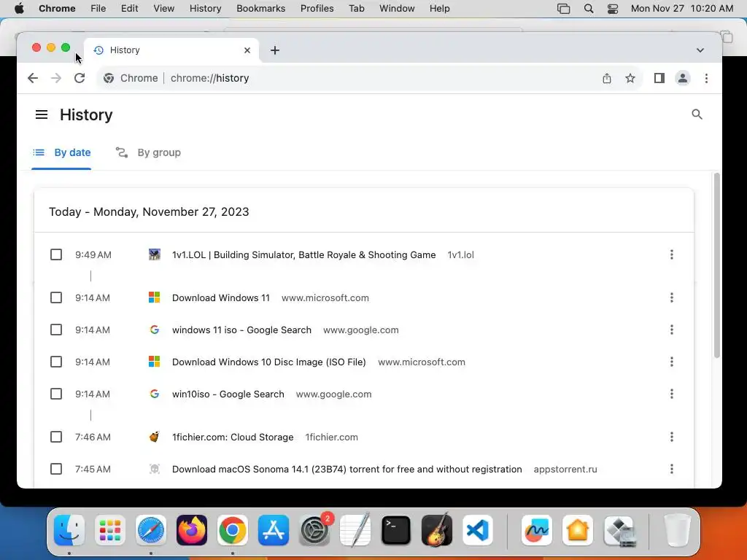747x560 pixels.
Task: Open the 1v1.LOL Building Simulator link
Action: pos(304,254)
